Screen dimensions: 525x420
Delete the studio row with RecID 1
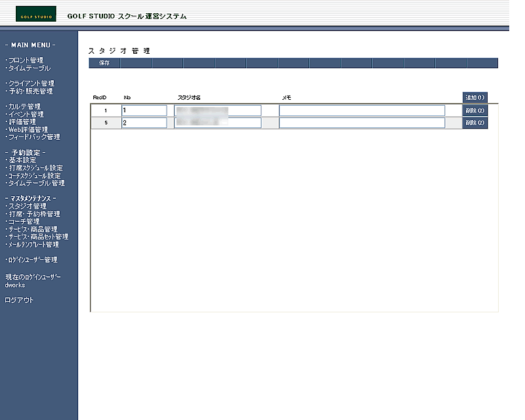(x=474, y=110)
